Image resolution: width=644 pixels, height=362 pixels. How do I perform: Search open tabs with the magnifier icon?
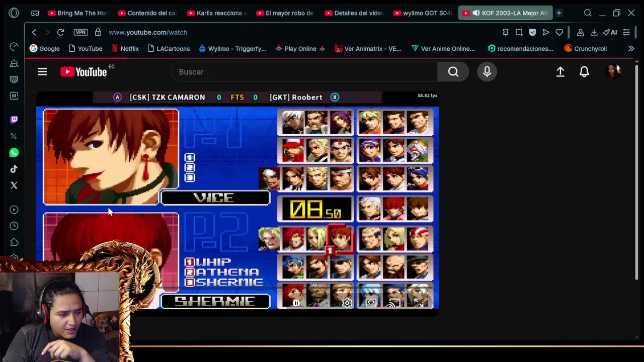[x=588, y=13]
